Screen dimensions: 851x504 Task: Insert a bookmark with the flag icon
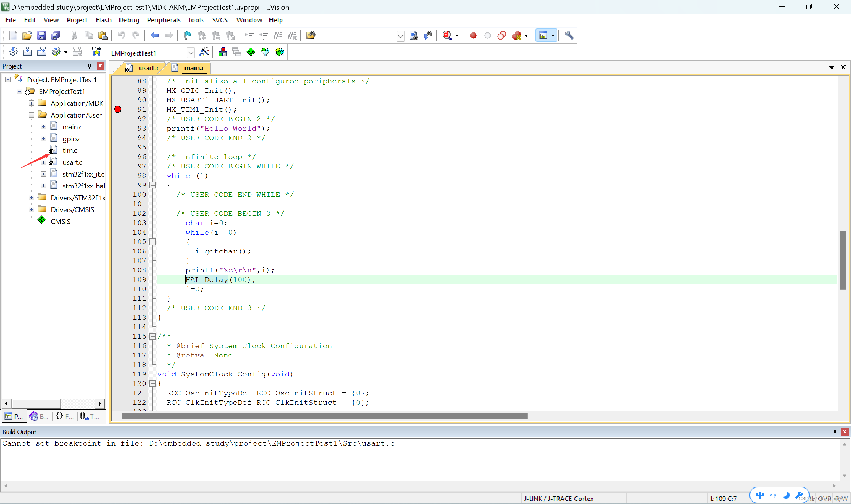click(x=187, y=35)
